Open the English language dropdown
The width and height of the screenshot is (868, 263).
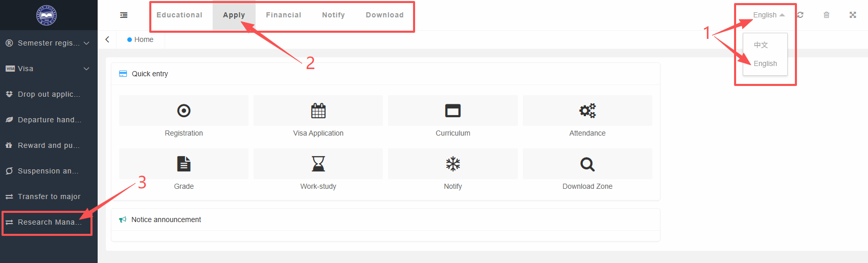point(768,15)
